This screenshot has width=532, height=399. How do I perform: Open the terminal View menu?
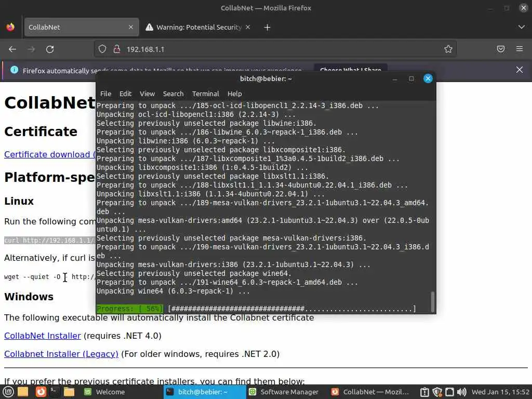pos(147,94)
